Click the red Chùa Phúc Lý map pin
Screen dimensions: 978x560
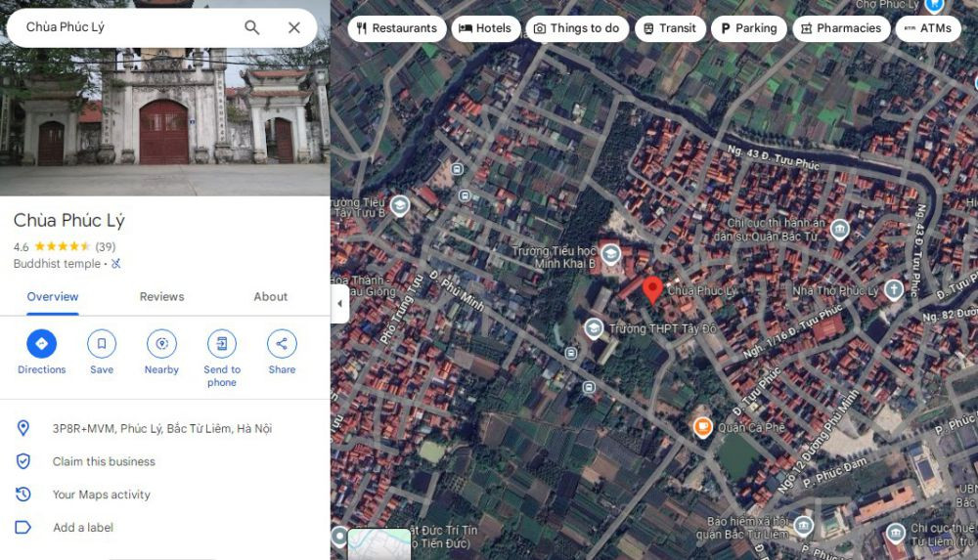[652, 289]
